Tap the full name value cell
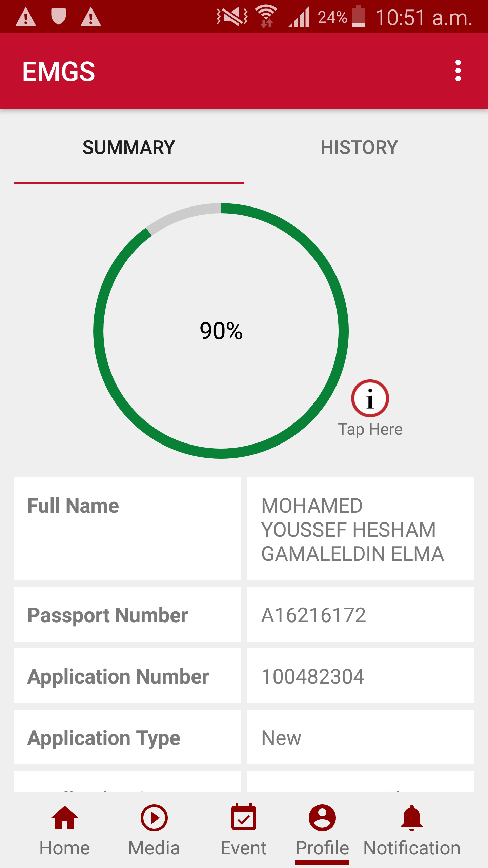Screen dimensions: 488x868 coord(361,529)
